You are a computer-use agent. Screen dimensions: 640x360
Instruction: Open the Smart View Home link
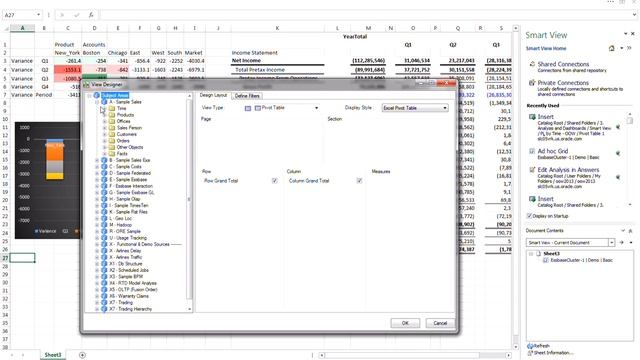click(x=546, y=49)
